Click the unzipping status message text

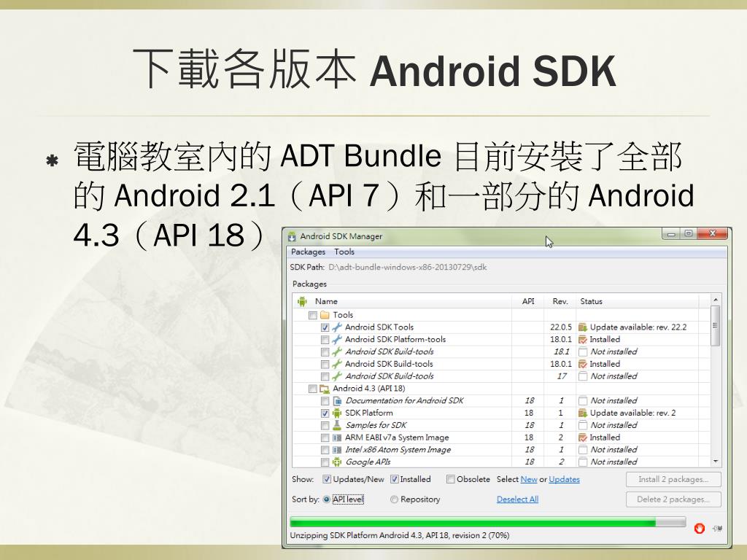(x=400, y=536)
